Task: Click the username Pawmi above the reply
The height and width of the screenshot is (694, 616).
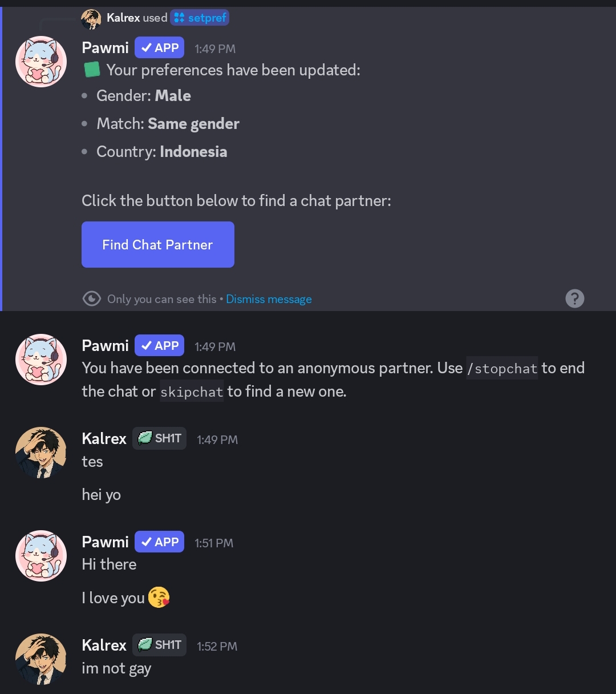Action: pos(105,47)
